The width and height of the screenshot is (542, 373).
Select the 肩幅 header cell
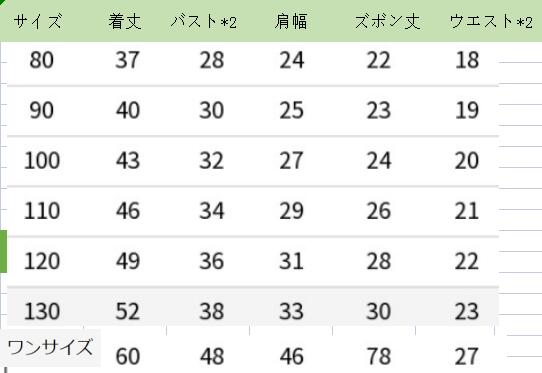[x=291, y=21]
